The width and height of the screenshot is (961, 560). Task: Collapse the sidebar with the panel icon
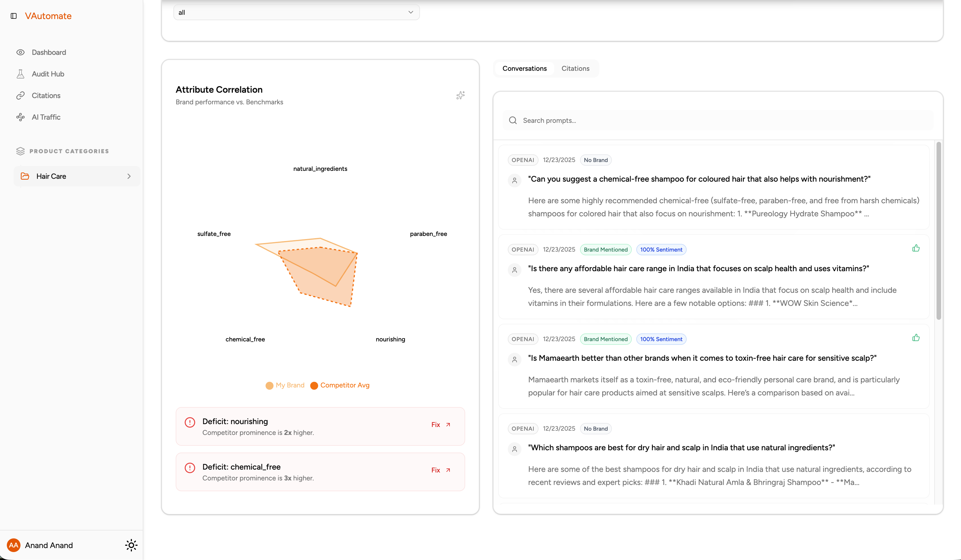tap(14, 16)
